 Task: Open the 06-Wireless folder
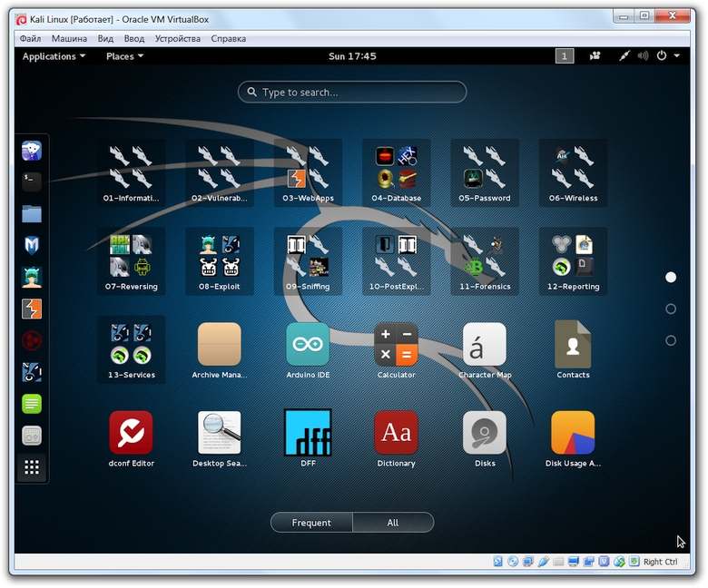point(573,172)
